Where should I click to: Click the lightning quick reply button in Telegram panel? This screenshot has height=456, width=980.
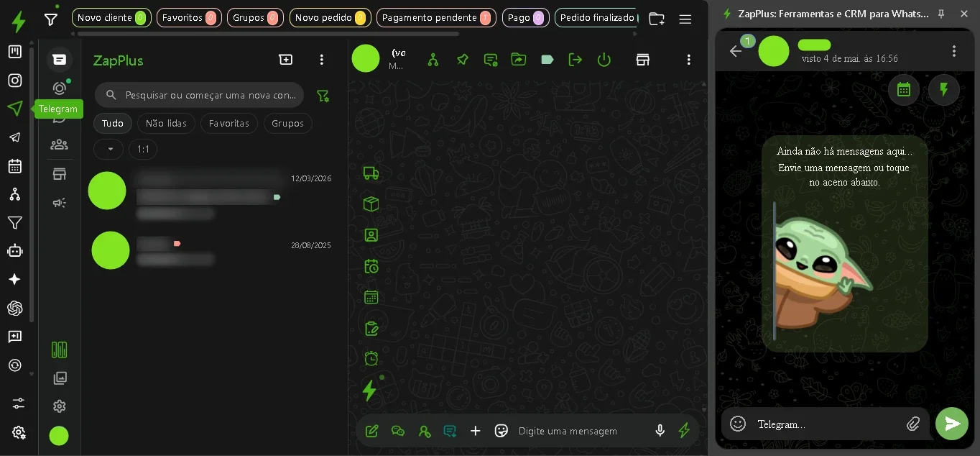(x=944, y=90)
